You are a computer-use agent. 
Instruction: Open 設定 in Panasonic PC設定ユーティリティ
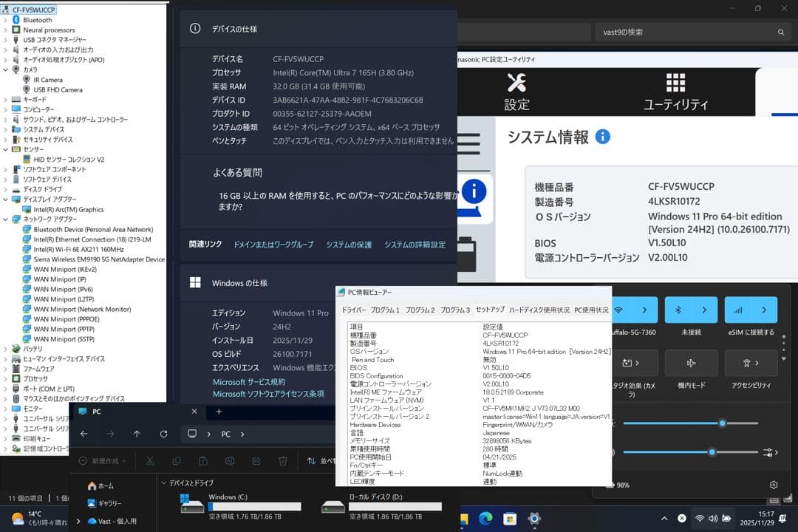click(x=516, y=94)
